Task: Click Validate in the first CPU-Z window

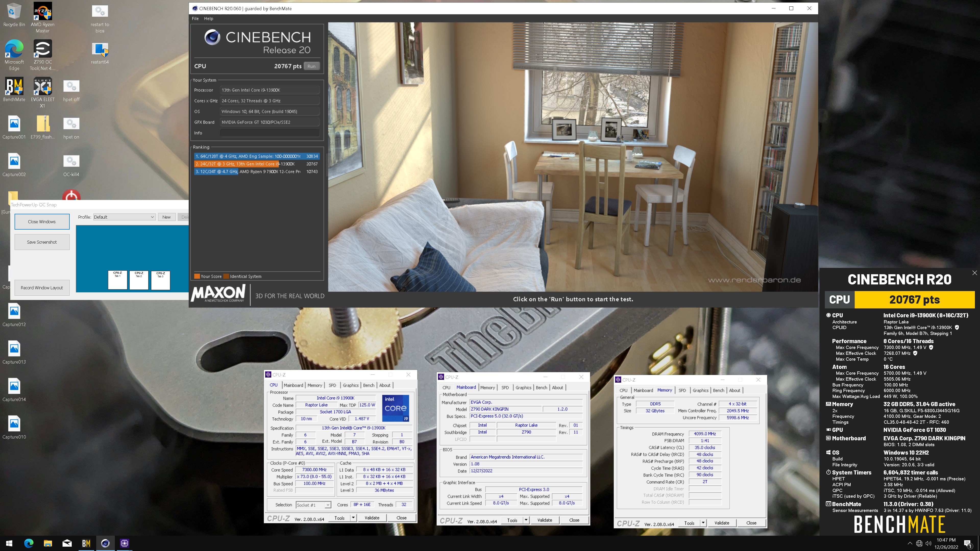Action: [x=372, y=518]
